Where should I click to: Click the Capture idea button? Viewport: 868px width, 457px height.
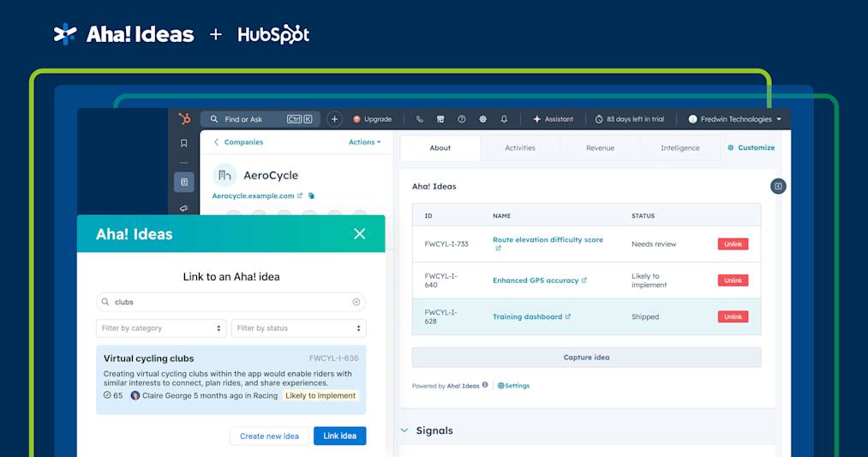pyautogui.click(x=586, y=358)
